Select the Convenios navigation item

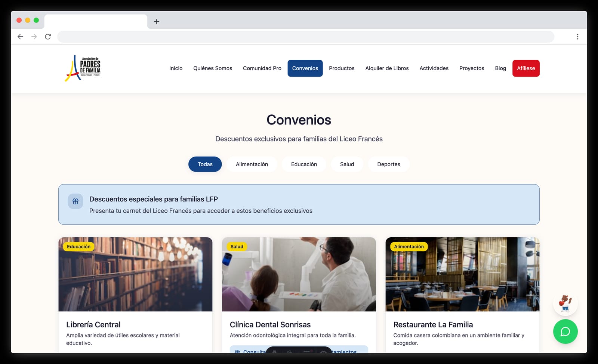click(x=305, y=68)
